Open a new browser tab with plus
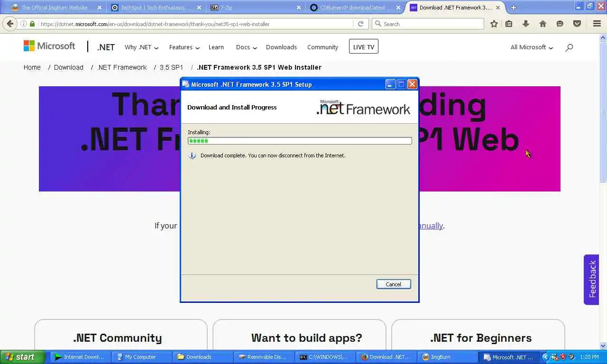Viewport: 607px width, 364px height. [x=513, y=8]
